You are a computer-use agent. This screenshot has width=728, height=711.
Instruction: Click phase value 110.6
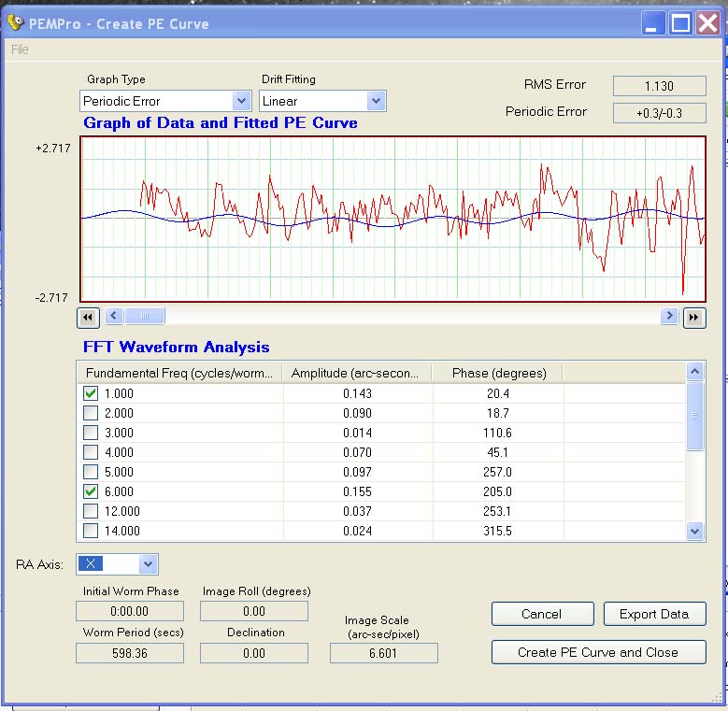[x=497, y=433]
